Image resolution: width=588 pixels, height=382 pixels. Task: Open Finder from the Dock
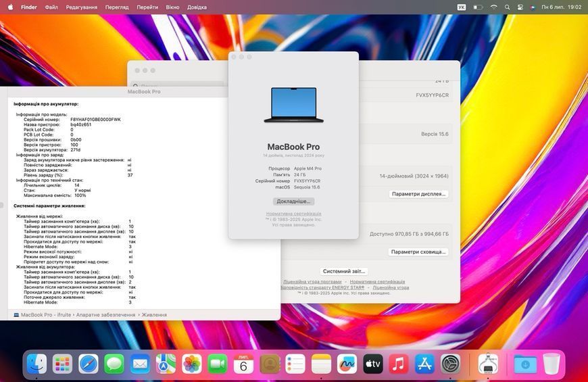point(36,364)
